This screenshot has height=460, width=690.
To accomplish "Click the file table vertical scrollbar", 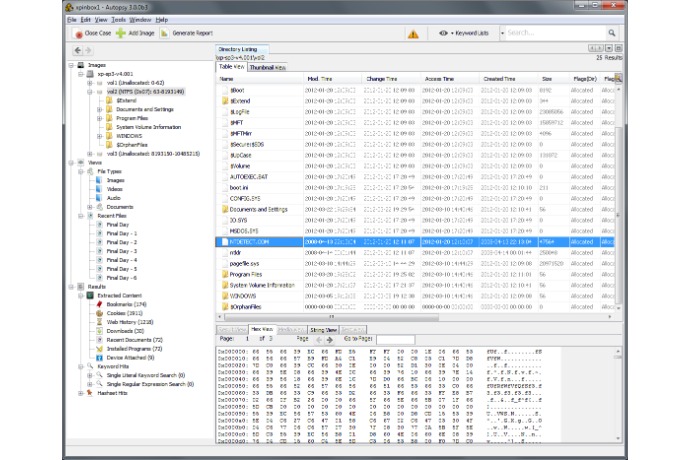I will (618, 215).
